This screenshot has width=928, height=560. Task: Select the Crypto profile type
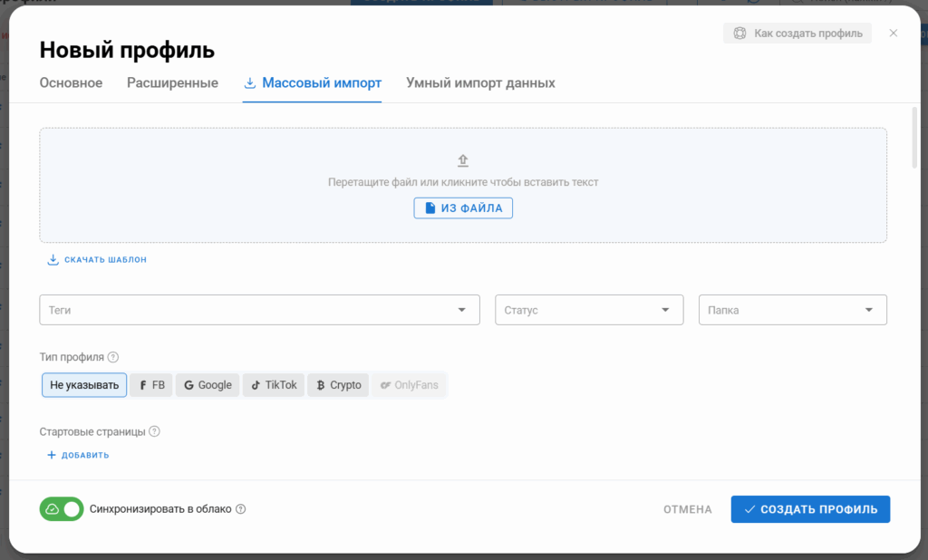tap(338, 385)
